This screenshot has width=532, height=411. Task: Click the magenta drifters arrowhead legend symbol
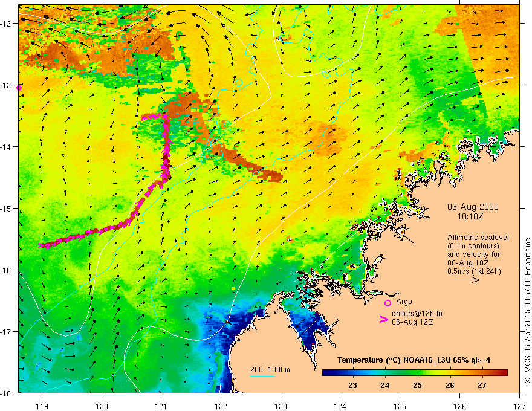pyautogui.click(x=383, y=319)
